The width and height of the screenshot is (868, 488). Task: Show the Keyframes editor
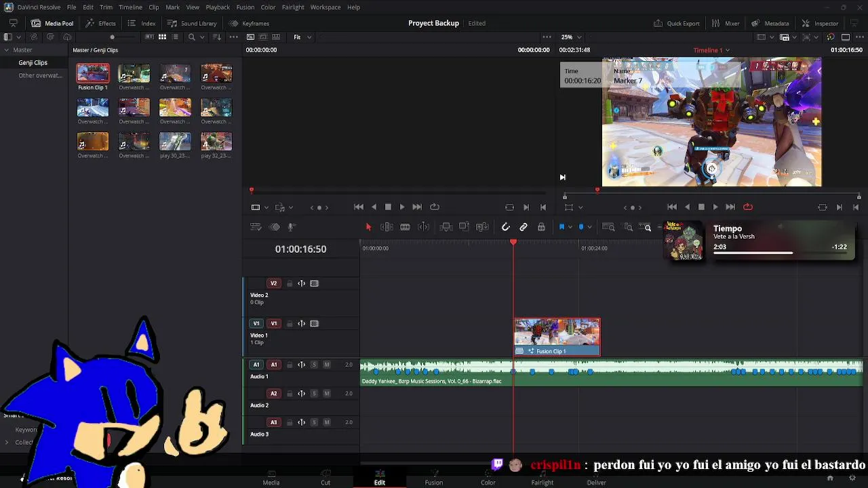click(250, 23)
